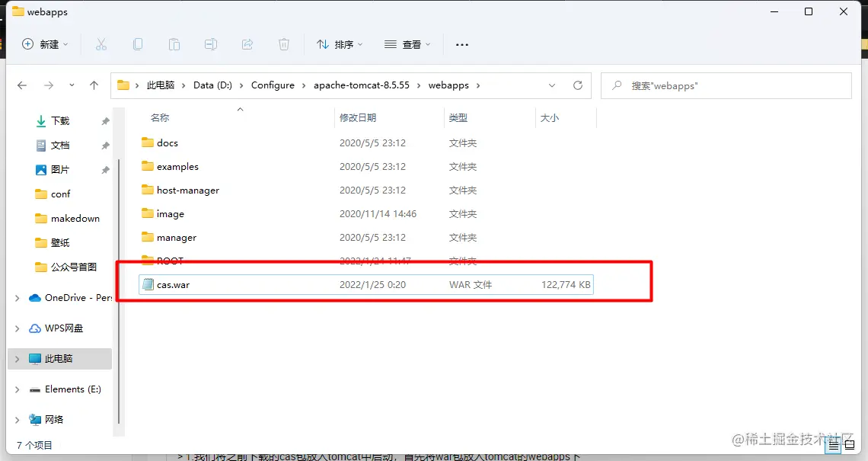Screen dimensions: 868x461
Task: Open the Configure breadcrumb link
Action: [x=274, y=85]
